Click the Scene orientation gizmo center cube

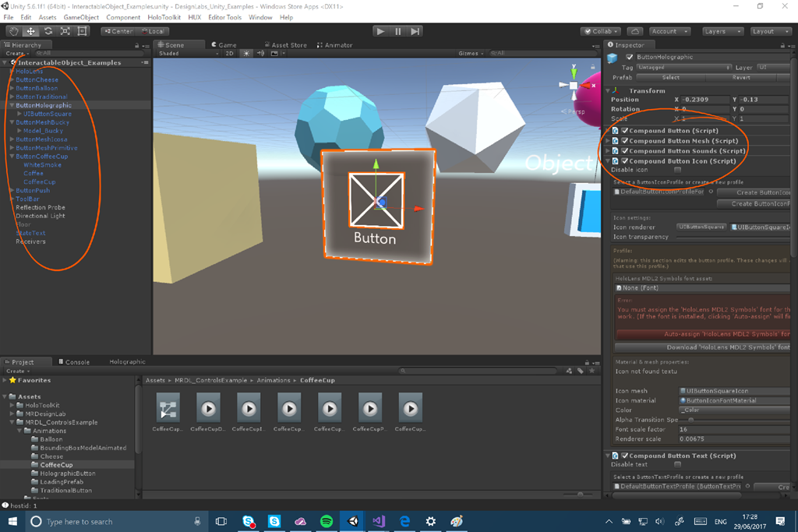pos(574,86)
